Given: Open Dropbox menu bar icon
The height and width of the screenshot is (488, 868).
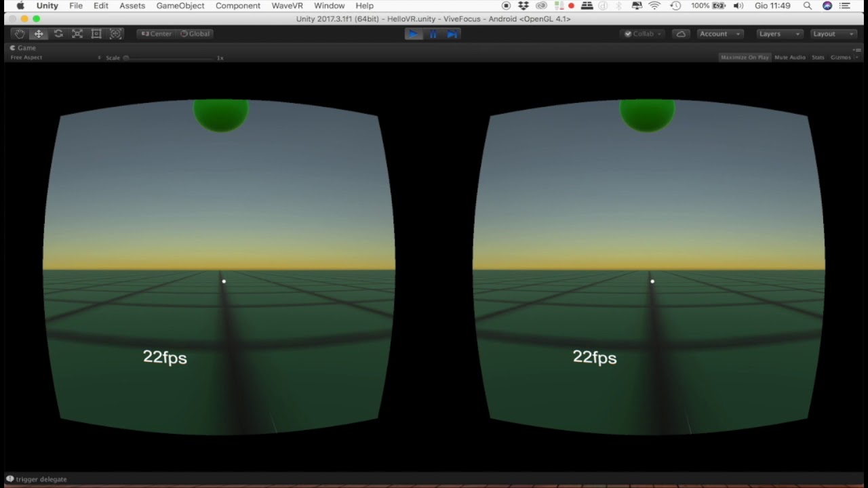Looking at the screenshot, I should 524,5.
